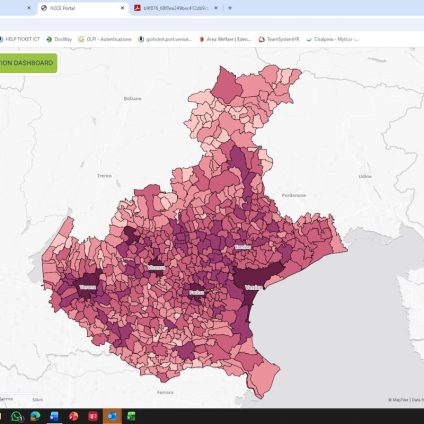Open the red square app in the taskbar

(x=93, y=416)
